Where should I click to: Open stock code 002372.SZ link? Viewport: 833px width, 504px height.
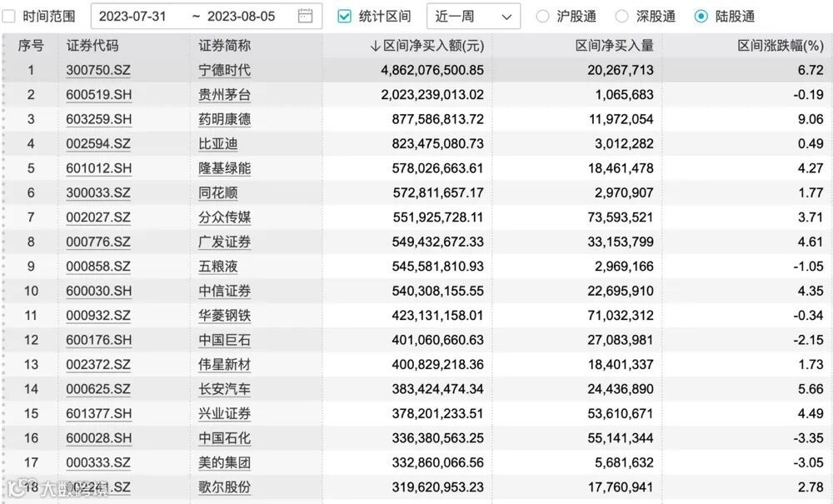pos(98,364)
